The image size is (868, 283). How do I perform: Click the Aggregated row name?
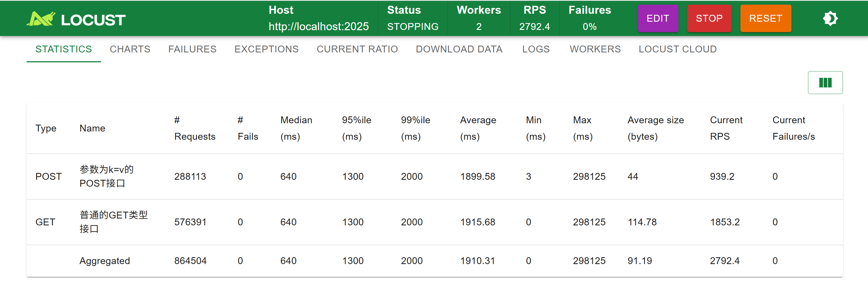coord(105,261)
